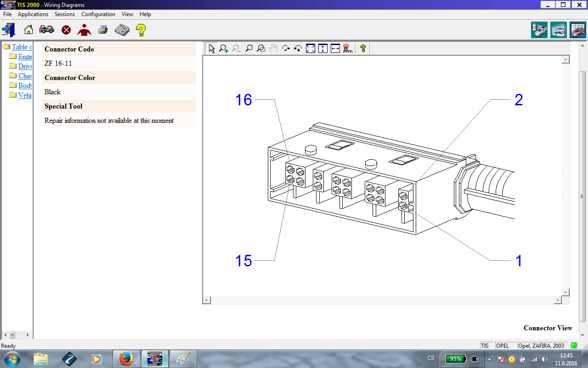Select the zoom area magnifier tool
Image resolution: width=588 pixels, height=368 pixels.
click(x=261, y=48)
